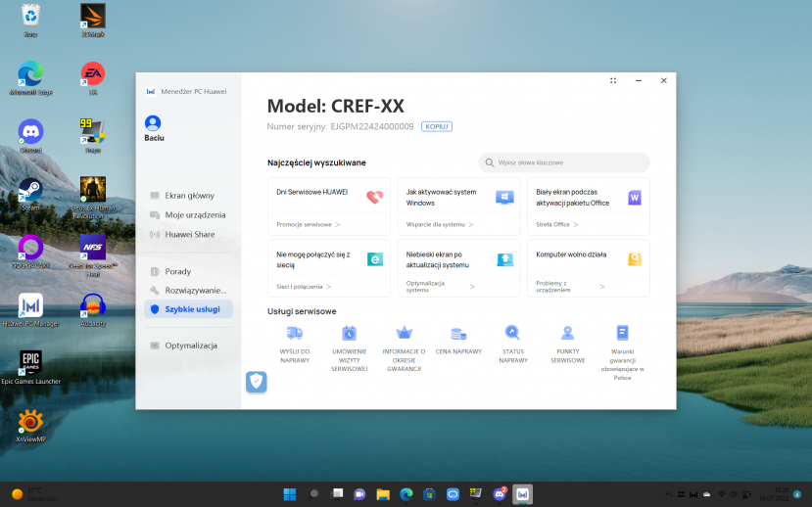Screen dimensions: 812x507
Task: Click the magnifier icon in search box
Action: pyautogui.click(x=490, y=162)
